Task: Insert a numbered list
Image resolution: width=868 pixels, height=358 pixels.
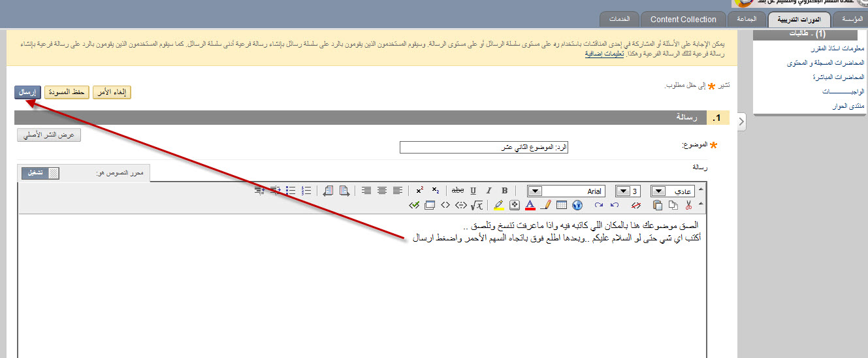Action: 307,191
